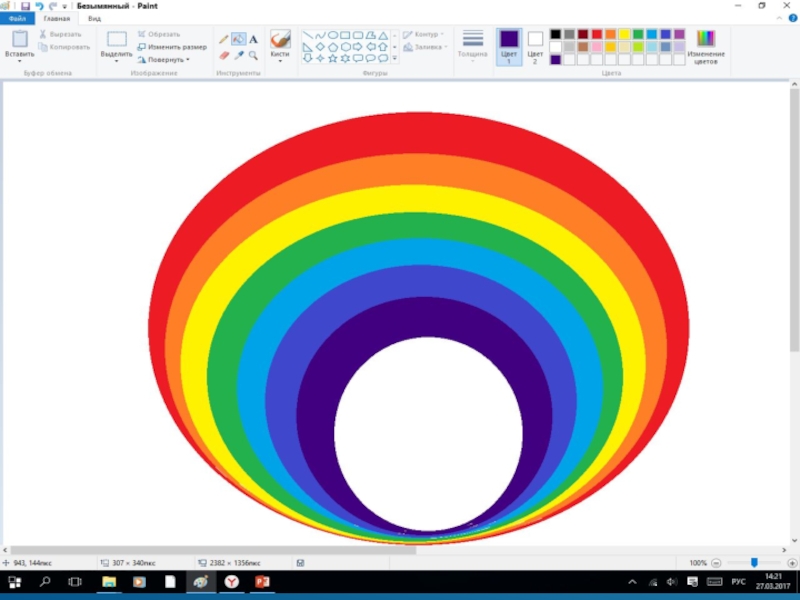Open the Файл menu
Viewport: 800px width, 600px height.
pos(17,19)
